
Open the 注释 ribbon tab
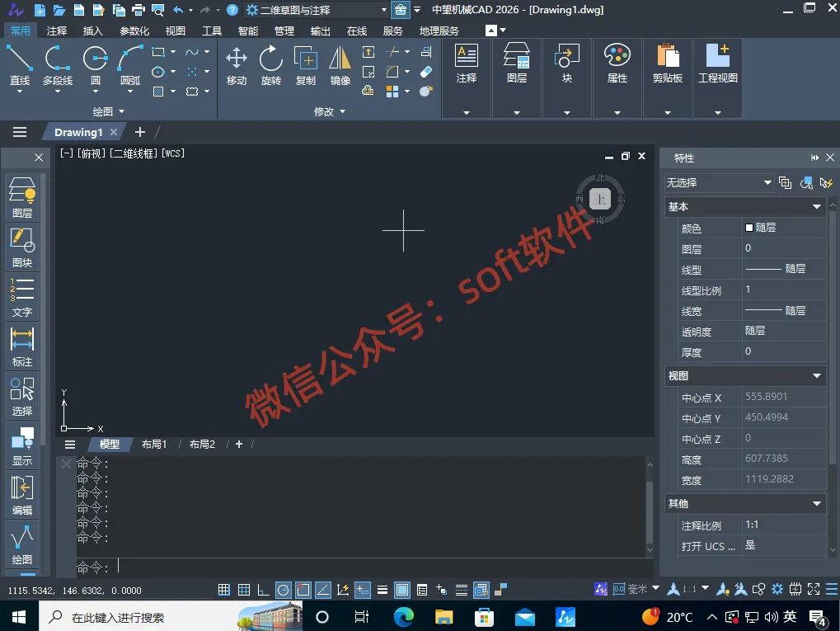[57, 31]
